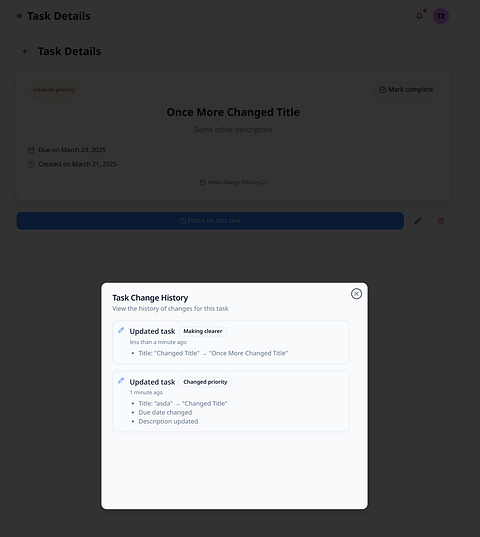Select the Making clearer tag

pos(203,331)
